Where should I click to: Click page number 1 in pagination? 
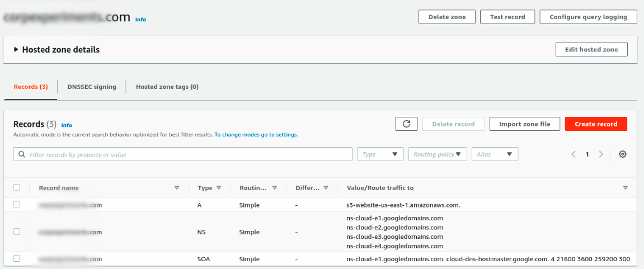tap(587, 154)
